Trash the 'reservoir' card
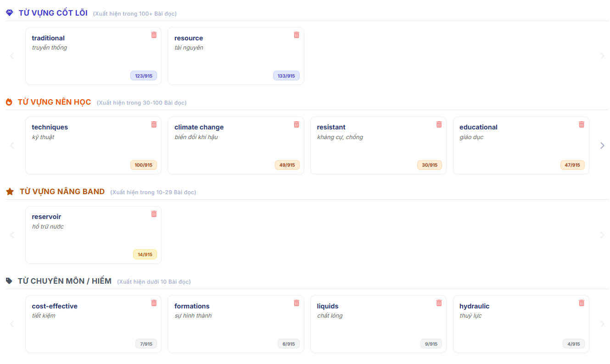Screen dimensions: 610x364 click(154, 214)
